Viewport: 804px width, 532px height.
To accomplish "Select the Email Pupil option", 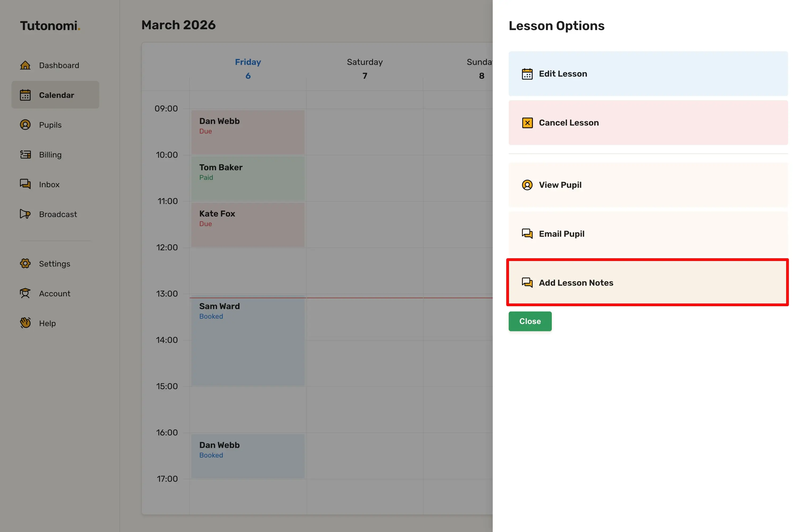I will click(648, 234).
